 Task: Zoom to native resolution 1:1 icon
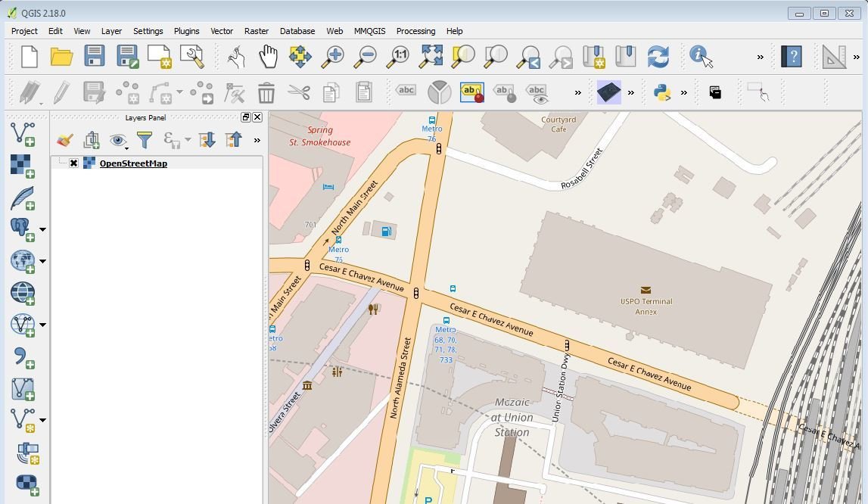click(x=398, y=57)
